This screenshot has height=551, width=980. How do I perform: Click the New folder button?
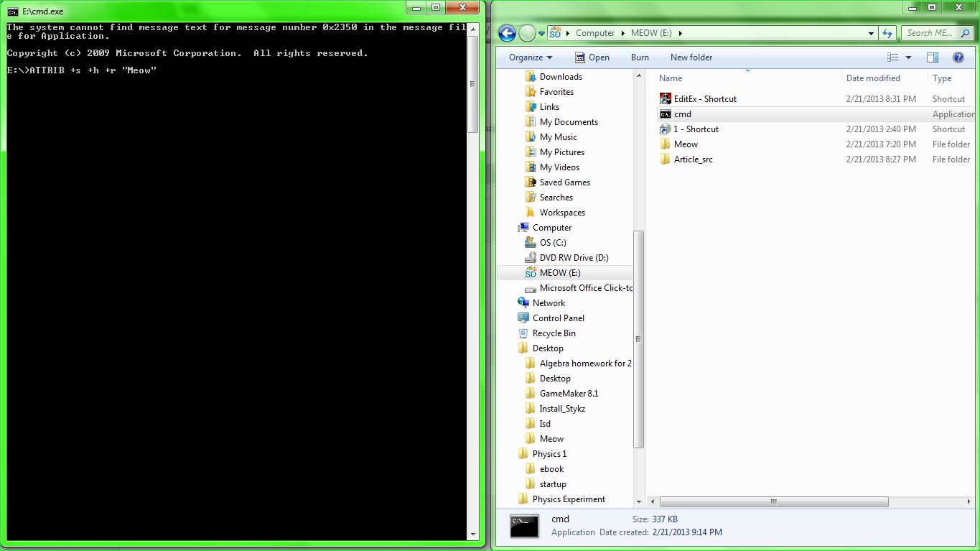click(x=691, y=57)
